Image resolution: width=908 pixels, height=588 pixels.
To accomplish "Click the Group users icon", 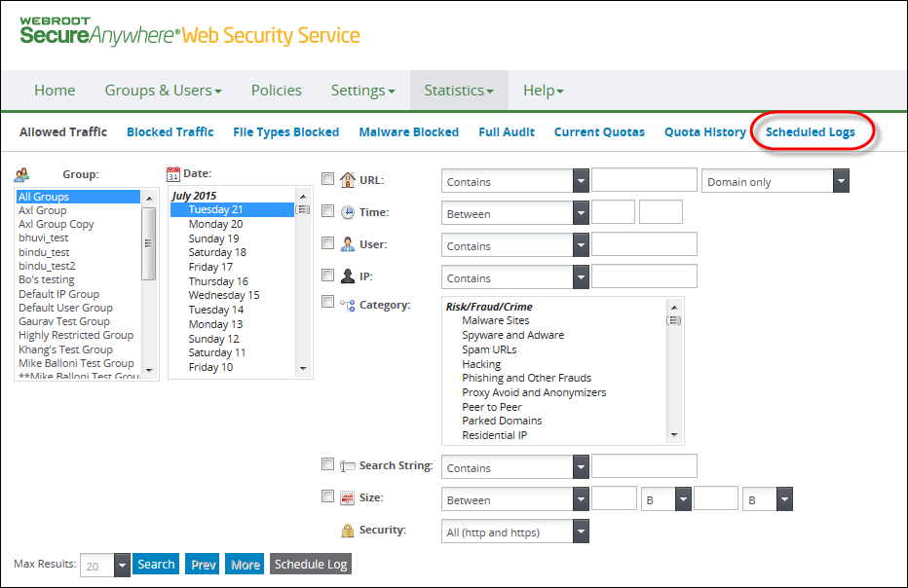I will pos(22,174).
